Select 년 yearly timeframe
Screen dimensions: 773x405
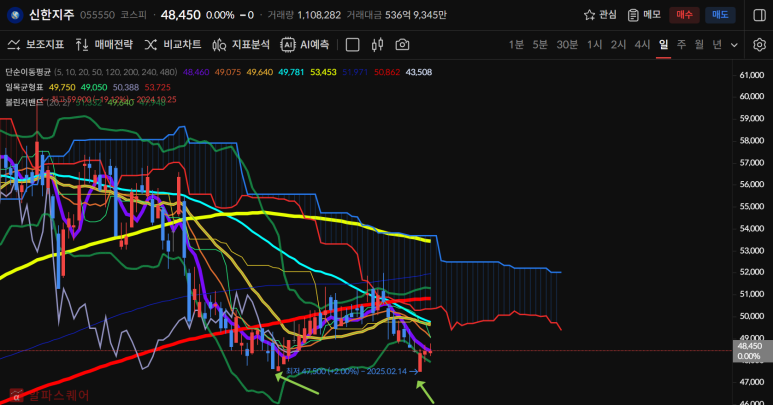[717, 45]
